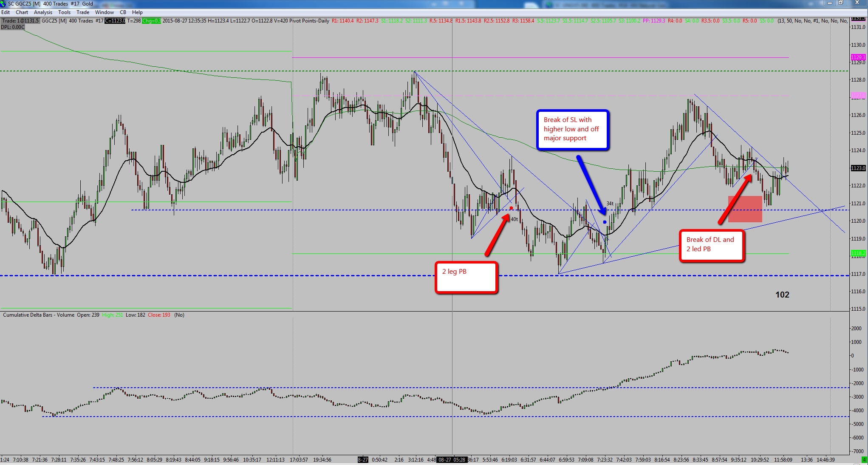
Task: Click the highlighted '8-27' date marker
Action: coord(363,460)
